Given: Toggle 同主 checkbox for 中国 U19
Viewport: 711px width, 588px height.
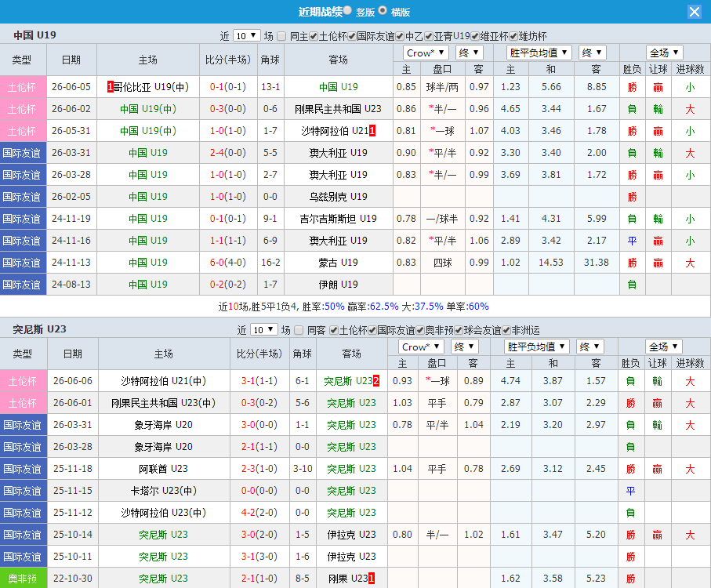Looking at the screenshot, I should [x=281, y=36].
